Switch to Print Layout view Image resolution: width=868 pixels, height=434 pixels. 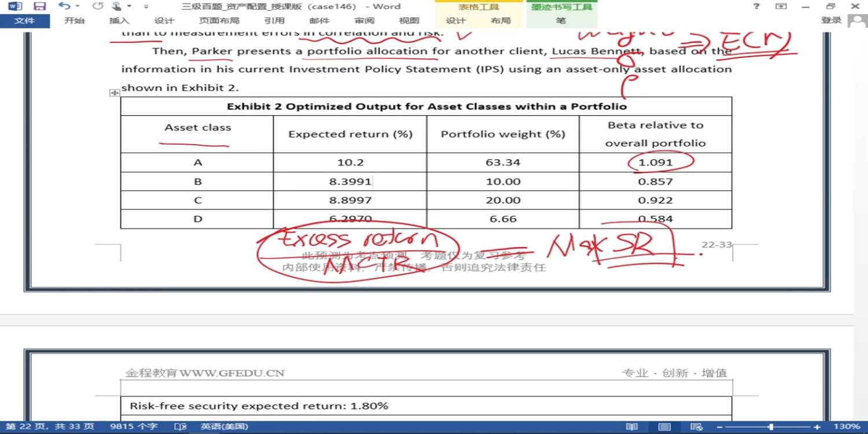[x=665, y=426]
